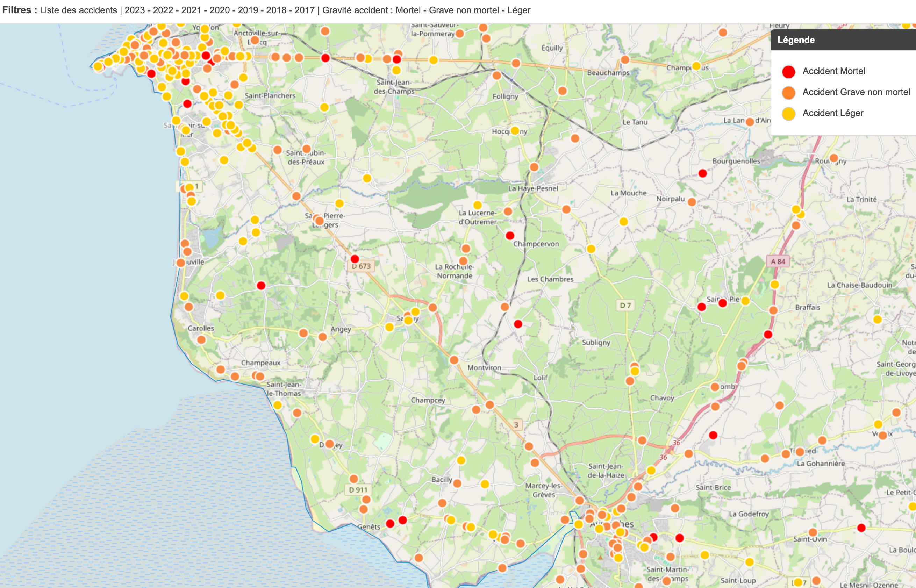Screen dimensions: 916x588
Task: Click the fatal accident dot on the D 673
Action: [x=355, y=259]
